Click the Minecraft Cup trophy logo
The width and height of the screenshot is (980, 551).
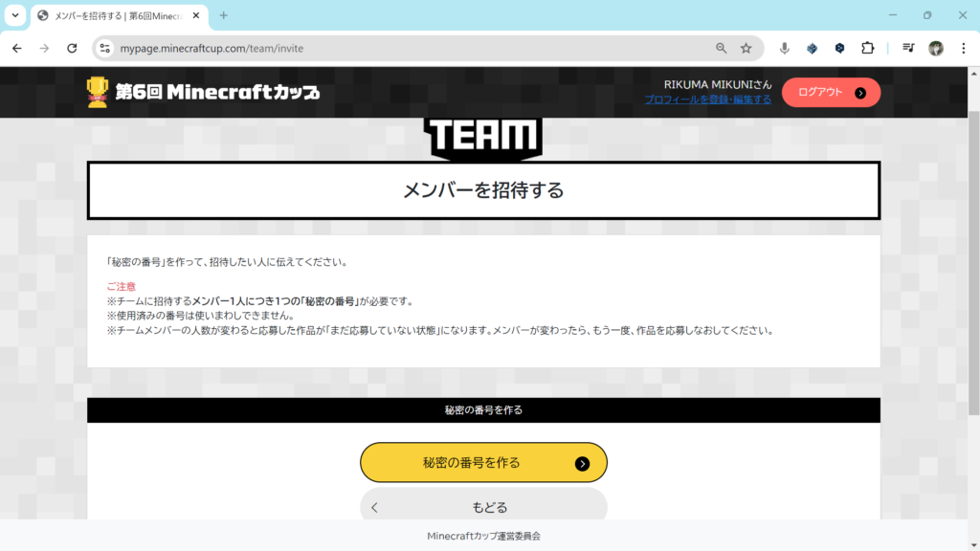tap(98, 92)
